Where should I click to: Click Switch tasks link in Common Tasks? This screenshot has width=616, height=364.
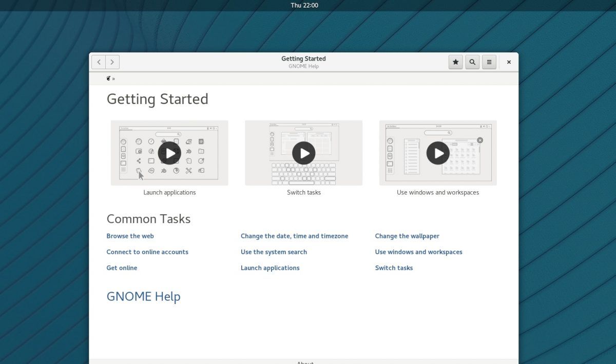(394, 268)
